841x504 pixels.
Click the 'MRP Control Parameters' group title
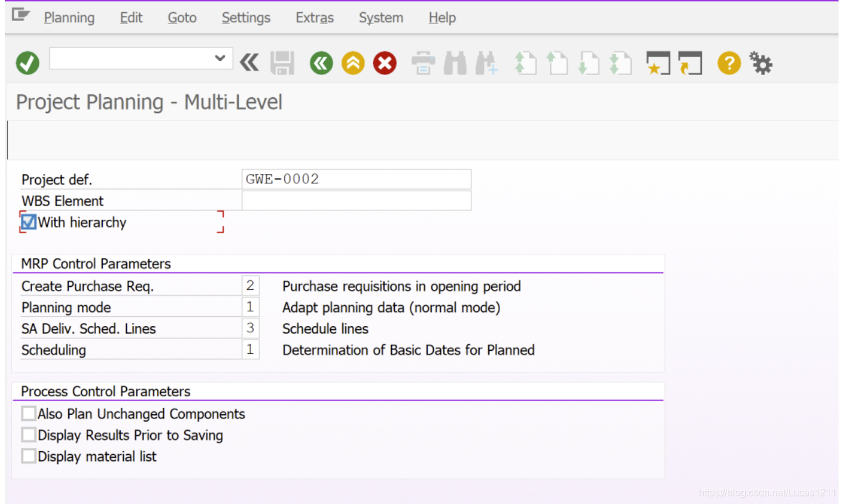tap(96, 263)
